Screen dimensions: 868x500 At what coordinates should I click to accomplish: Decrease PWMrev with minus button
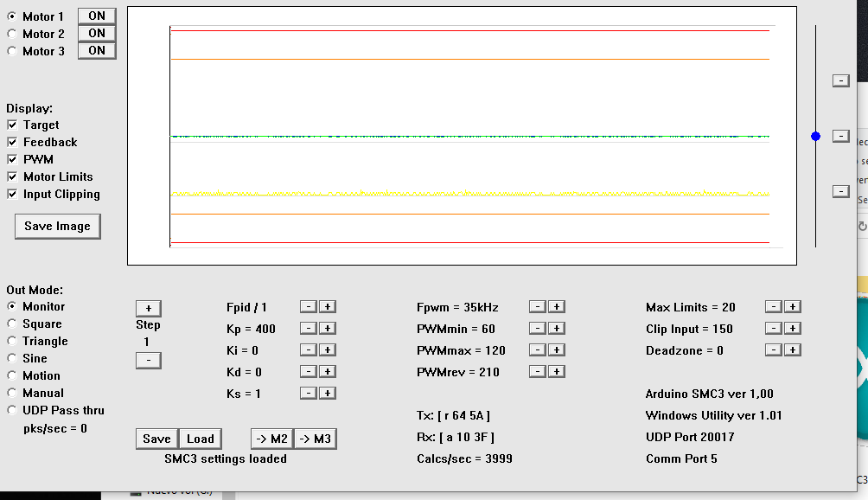(537, 372)
